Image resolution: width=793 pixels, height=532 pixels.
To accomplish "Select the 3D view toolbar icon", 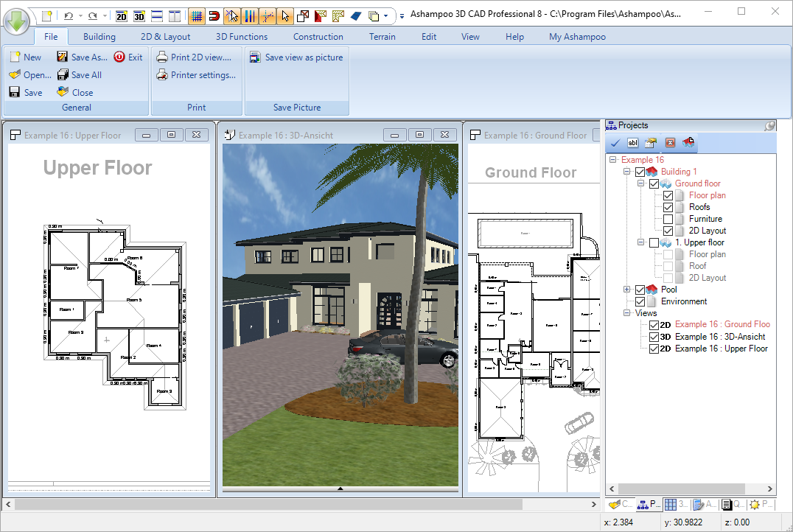I will [x=139, y=15].
